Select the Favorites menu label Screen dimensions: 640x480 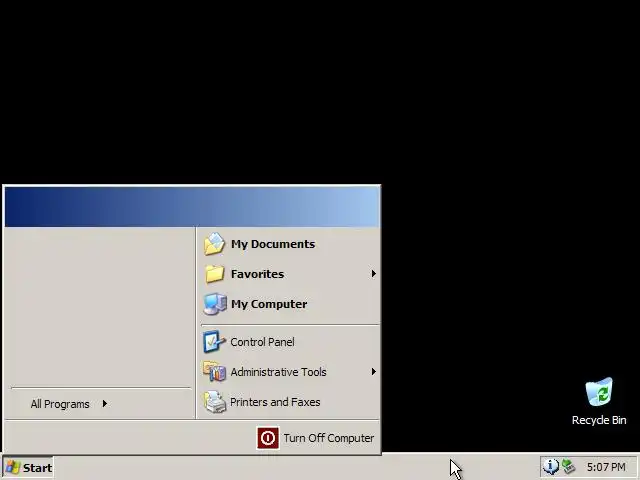[258, 274]
